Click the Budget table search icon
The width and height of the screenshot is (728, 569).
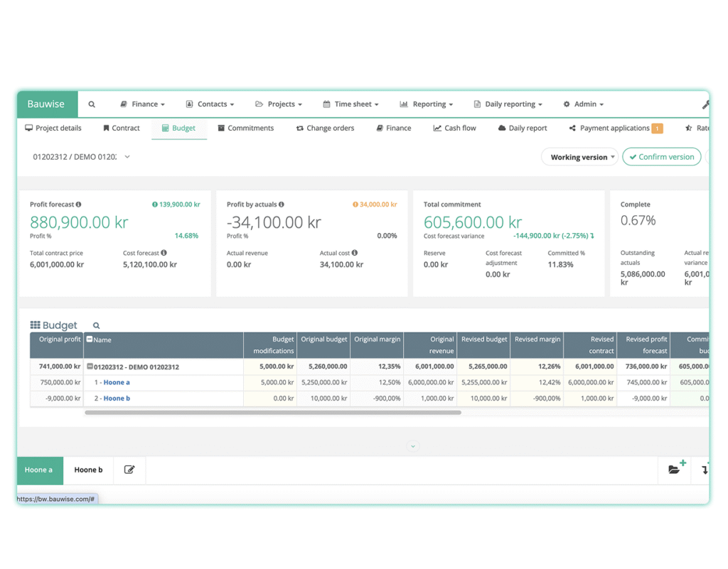pos(96,325)
